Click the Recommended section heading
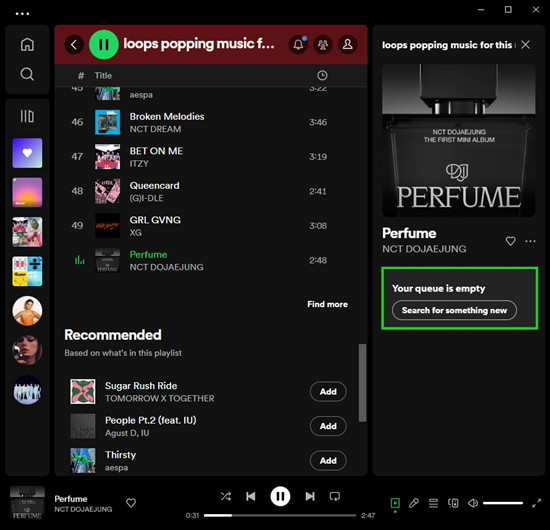This screenshot has width=550, height=530. point(113,335)
